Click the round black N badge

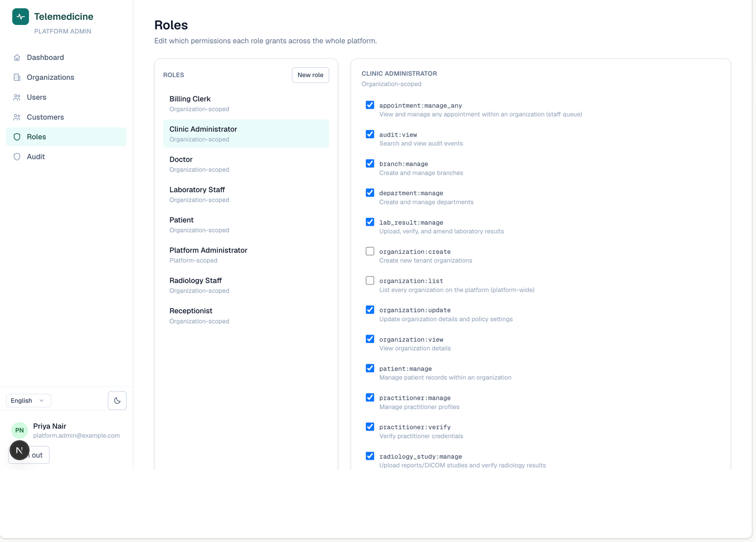click(19, 450)
